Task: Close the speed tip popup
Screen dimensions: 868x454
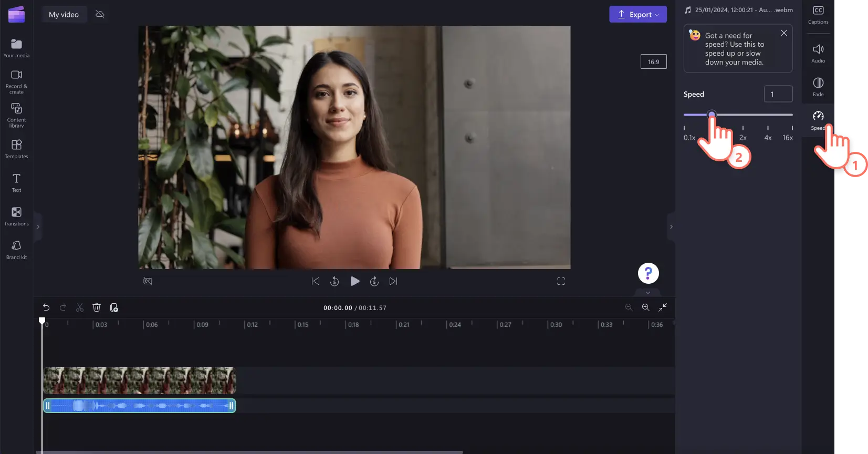Action: (783, 33)
